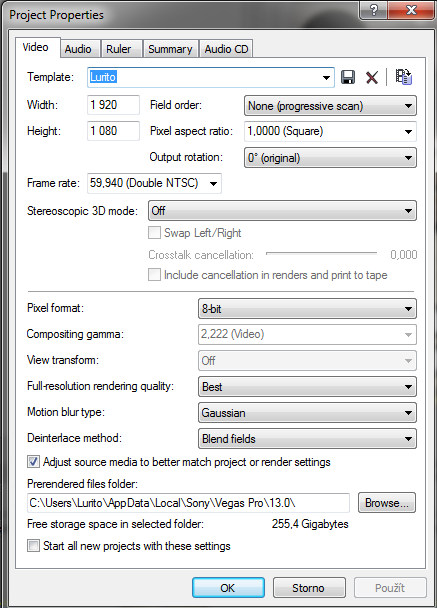Close the Project Properties dialog
This screenshot has width=437, height=608.
tap(411, 10)
